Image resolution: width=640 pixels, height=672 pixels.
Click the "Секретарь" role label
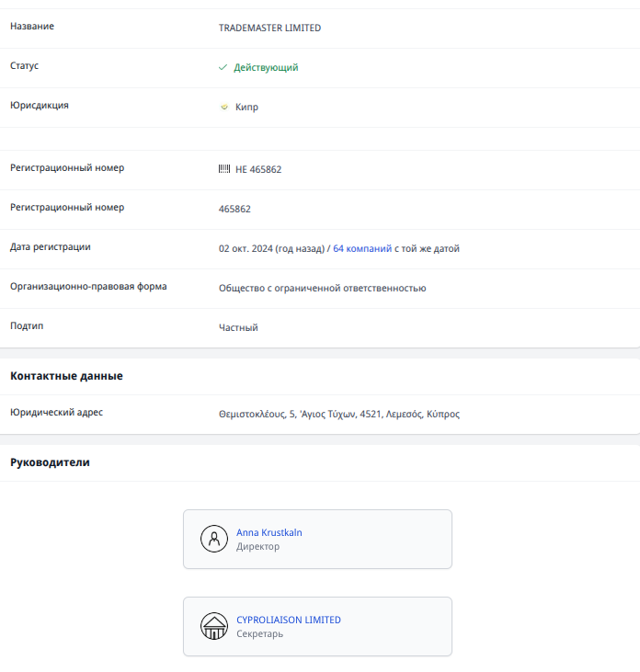pos(258,634)
